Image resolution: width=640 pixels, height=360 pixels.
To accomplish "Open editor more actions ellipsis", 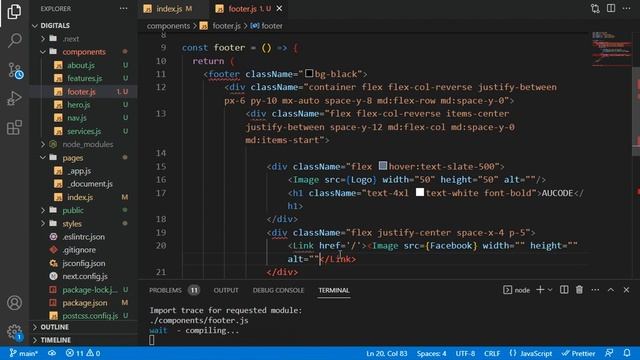I will (x=626, y=9).
